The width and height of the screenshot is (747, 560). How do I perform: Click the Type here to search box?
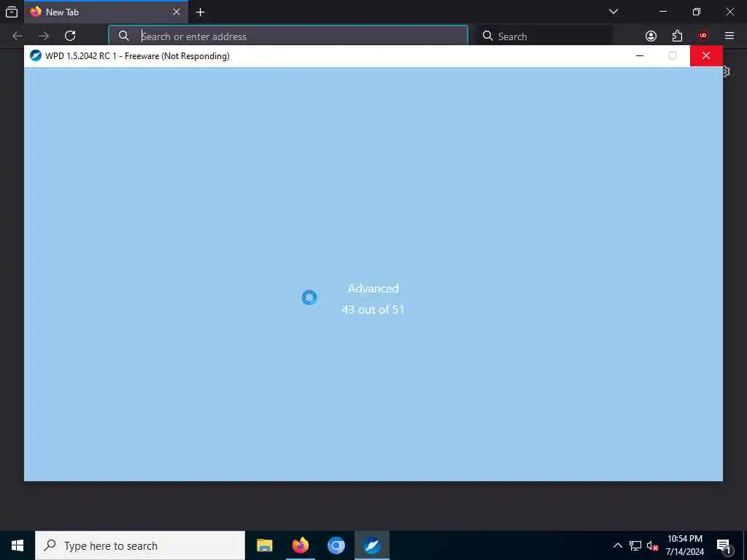pos(140,545)
